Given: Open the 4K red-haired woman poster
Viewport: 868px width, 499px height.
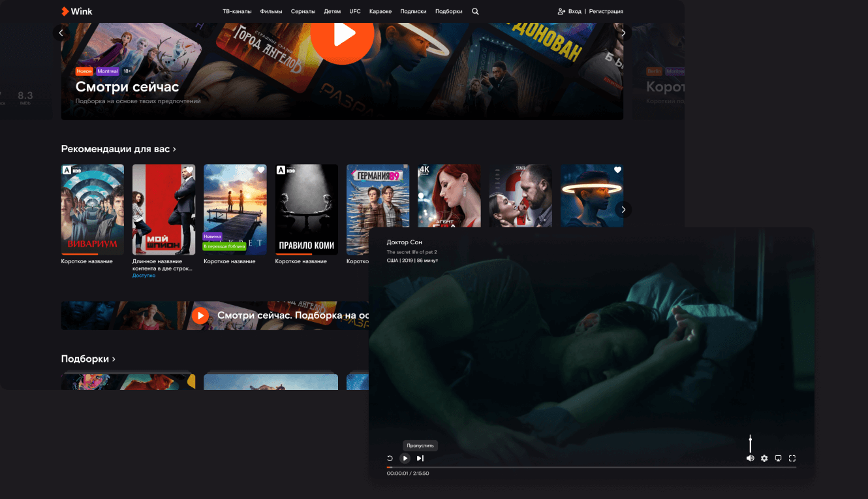Looking at the screenshot, I should [x=449, y=196].
